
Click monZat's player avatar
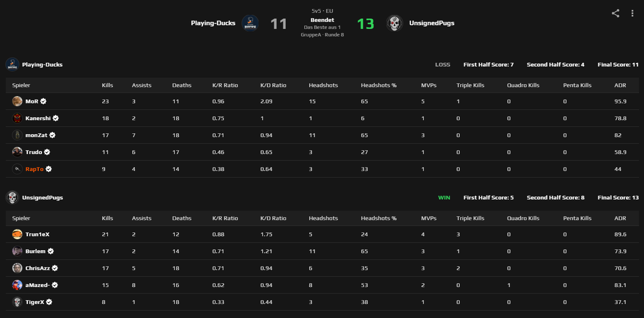coord(17,135)
